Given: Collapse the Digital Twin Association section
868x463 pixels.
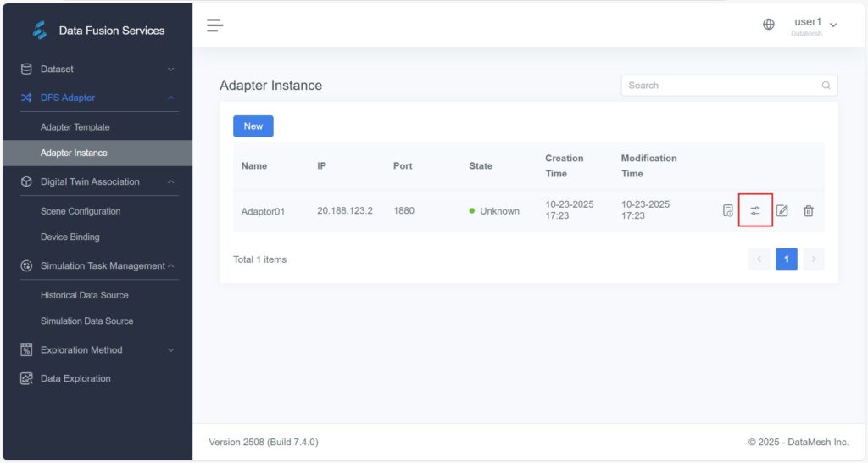Looking at the screenshot, I should click(97, 181).
